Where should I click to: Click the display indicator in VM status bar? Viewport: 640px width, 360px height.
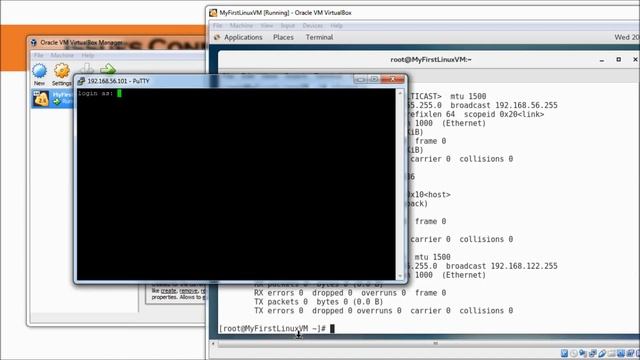click(x=620, y=353)
